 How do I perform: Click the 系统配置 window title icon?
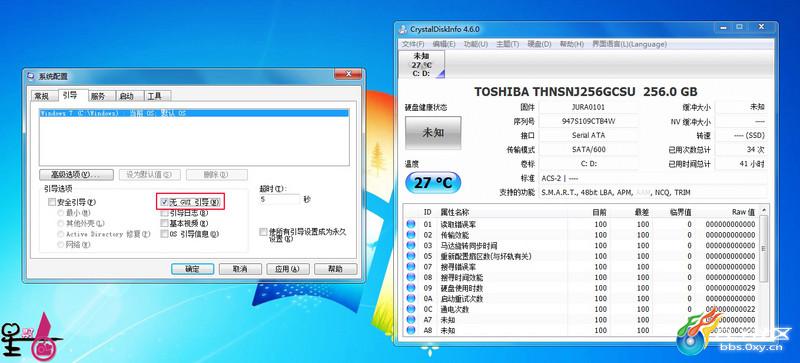click(32, 77)
